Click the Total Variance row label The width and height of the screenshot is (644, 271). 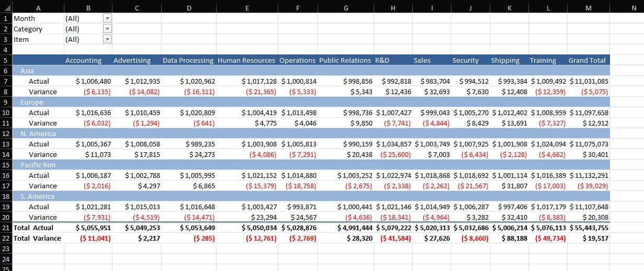[37, 238]
